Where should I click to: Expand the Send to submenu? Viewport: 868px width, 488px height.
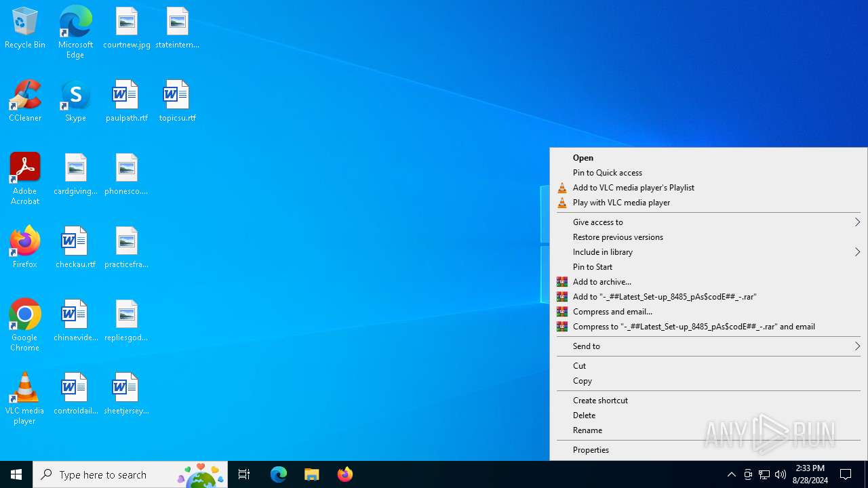[x=709, y=346]
